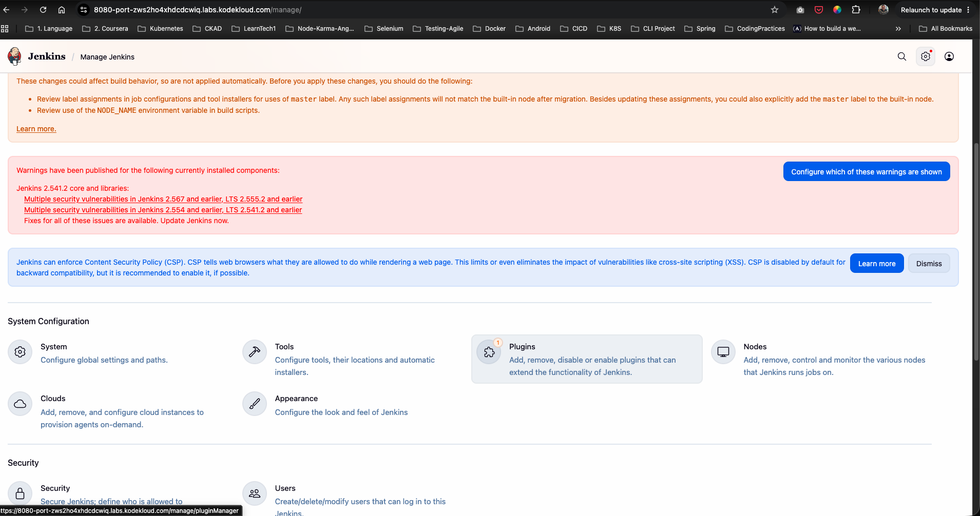The image size is (980, 516).
Task: Click the camera screenshot extension icon
Action: pyautogui.click(x=800, y=10)
